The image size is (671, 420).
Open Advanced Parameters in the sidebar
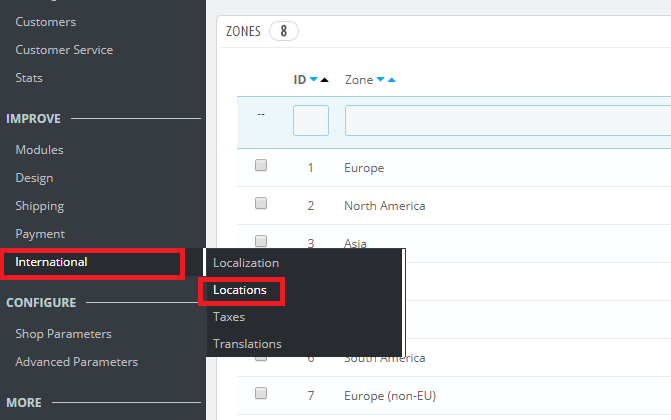click(x=77, y=362)
